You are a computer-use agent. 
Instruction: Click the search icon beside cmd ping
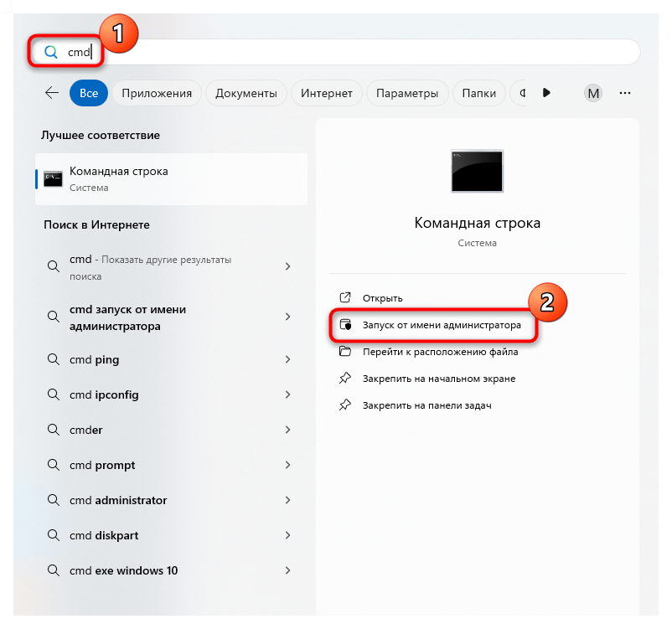point(53,359)
